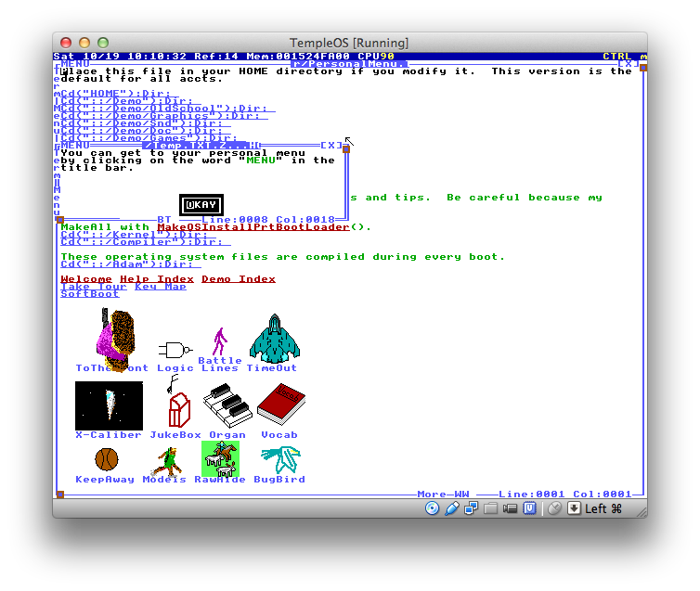Click the VirtualBox optical disc status icon

(432, 507)
